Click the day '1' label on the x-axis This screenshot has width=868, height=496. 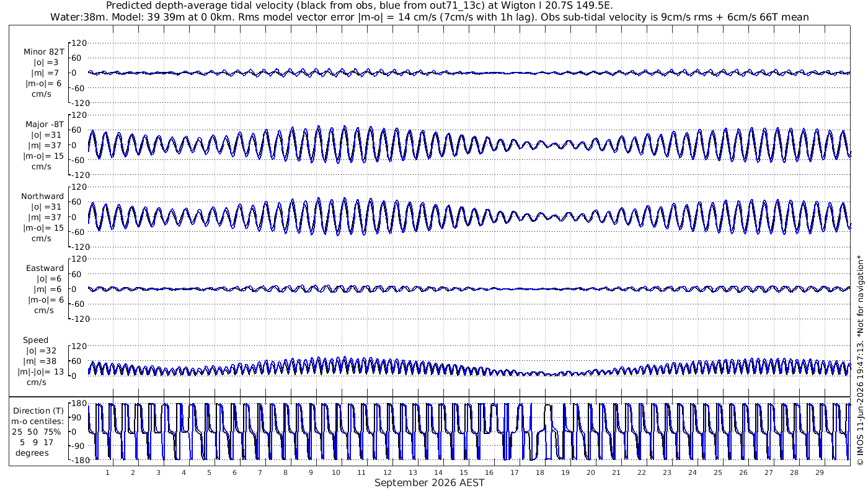pyautogui.click(x=107, y=472)
